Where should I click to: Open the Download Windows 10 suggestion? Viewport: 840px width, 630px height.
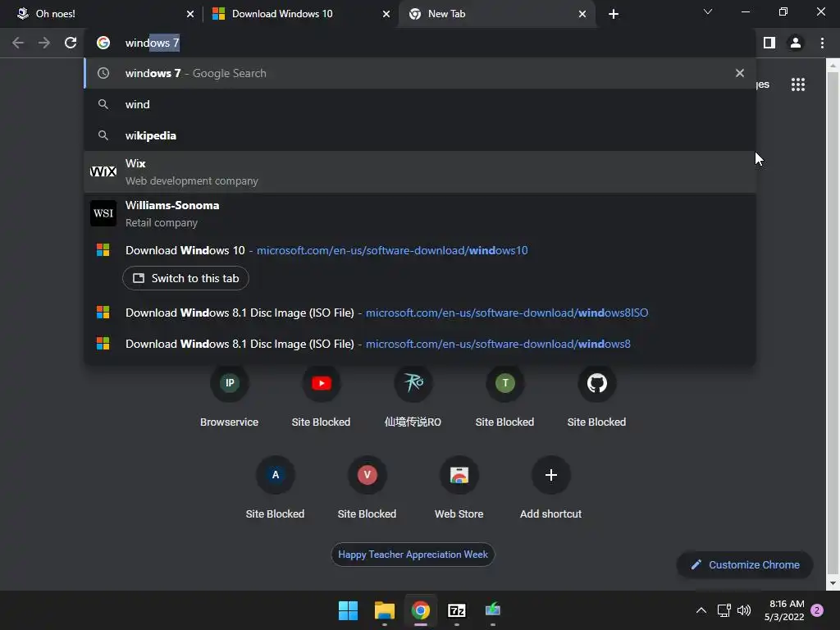(x=420, y=250)
